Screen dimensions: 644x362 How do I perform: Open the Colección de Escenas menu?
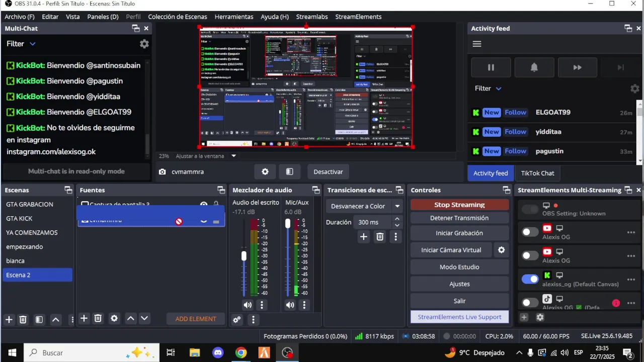[x=178, y=17]
